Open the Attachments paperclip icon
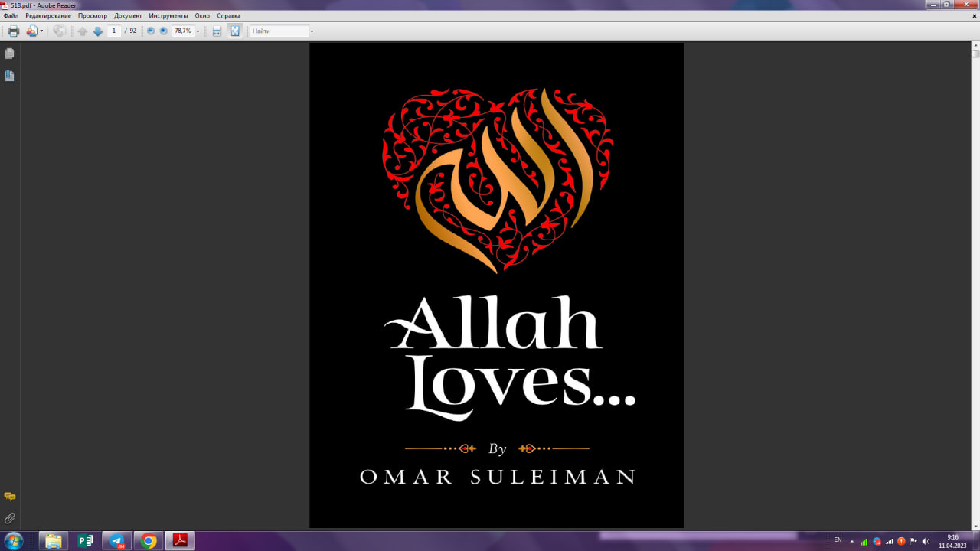 click(9, 517)
